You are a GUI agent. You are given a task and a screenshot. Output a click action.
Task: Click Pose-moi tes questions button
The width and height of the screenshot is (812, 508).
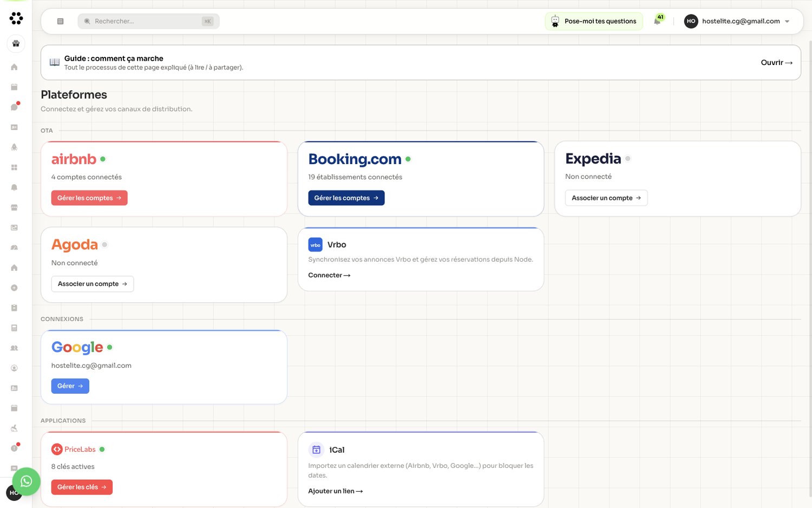click(x=594, y=21)
